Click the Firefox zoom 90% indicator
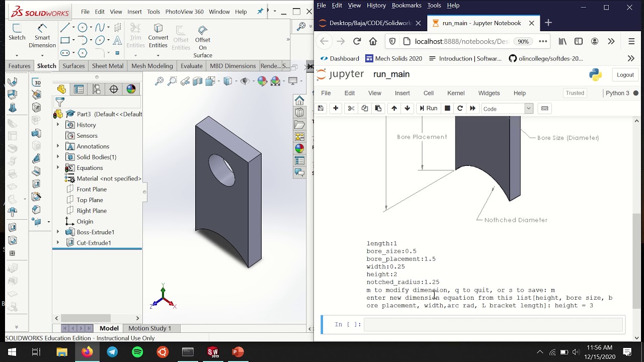 pos(523,41)
